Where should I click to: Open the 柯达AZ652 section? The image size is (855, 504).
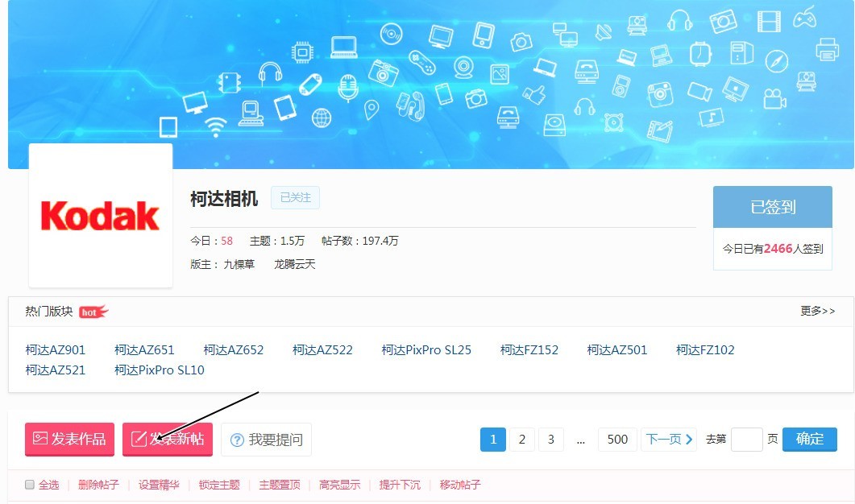tap(234, 349)
